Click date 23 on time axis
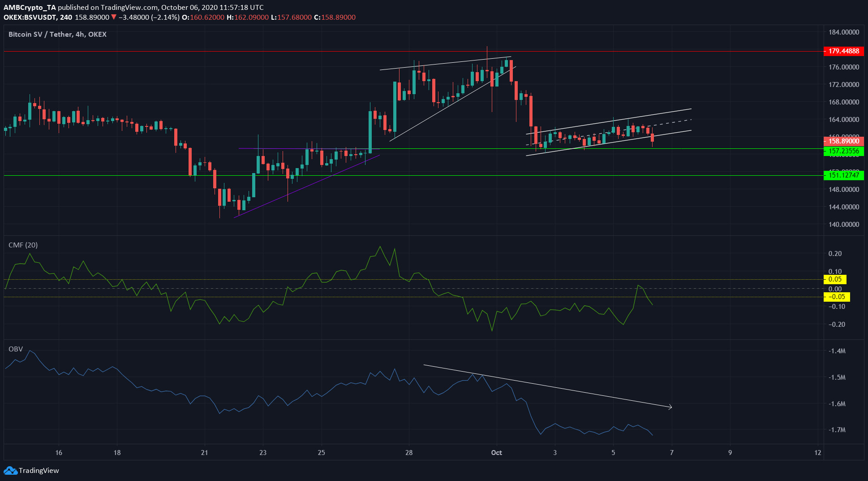Screen dimensions: 868x481 [x=263, y=453]
